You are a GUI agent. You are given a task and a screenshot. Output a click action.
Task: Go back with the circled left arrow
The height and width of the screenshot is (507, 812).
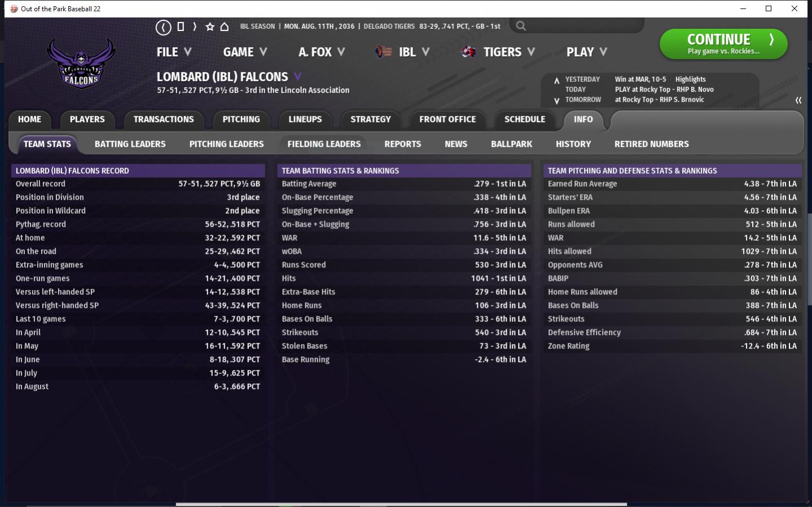pos(163,27)
